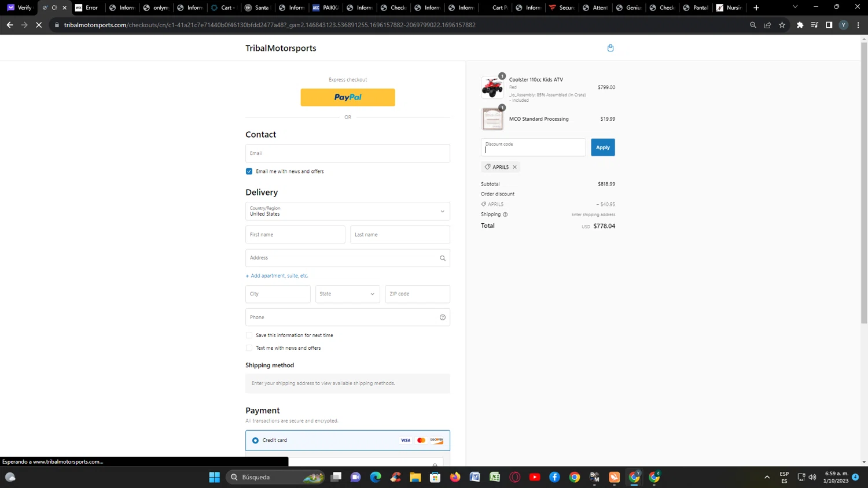Apply the discount code
The height and width of the screenshot is (488, 868).
[x=603, y=147]
